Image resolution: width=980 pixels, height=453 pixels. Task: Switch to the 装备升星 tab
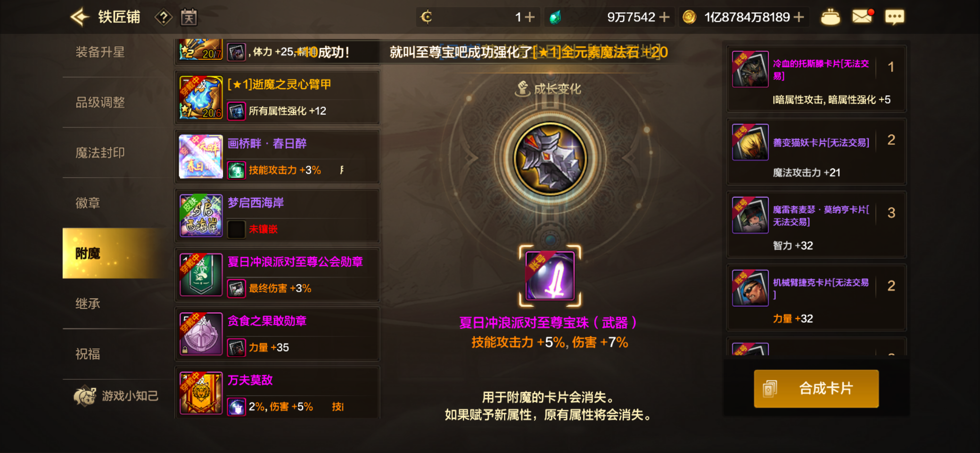point(100,52)
